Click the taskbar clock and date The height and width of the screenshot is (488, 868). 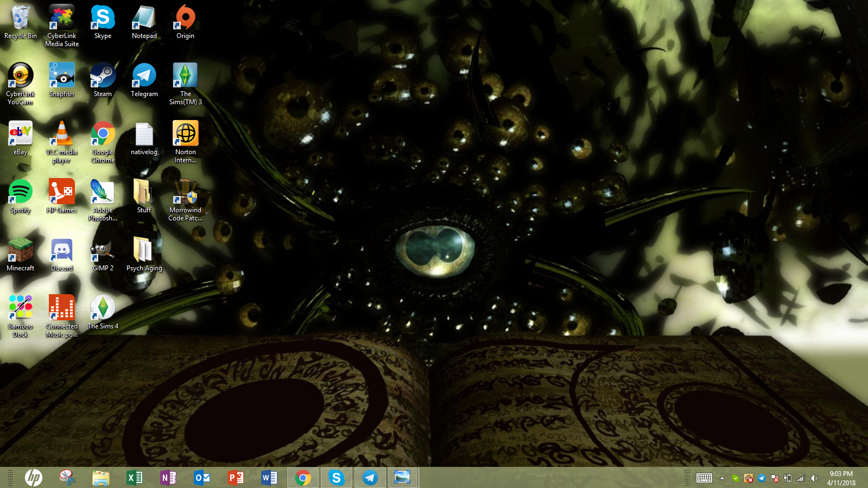841,478
